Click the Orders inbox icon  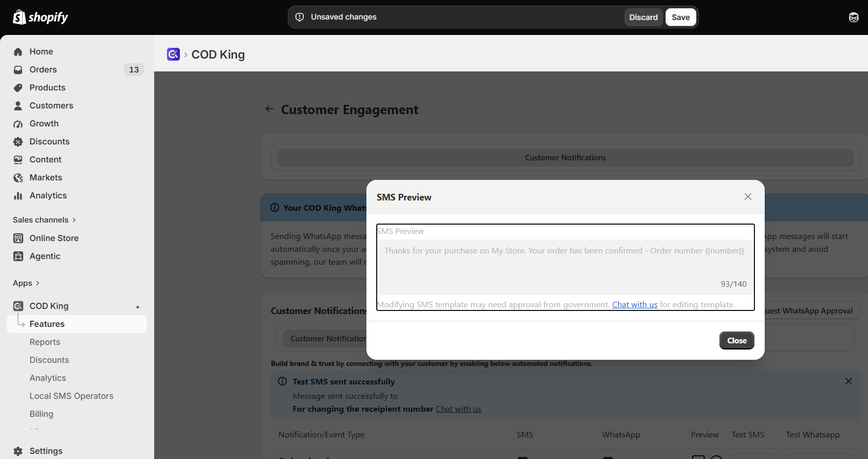coord(18,69)
